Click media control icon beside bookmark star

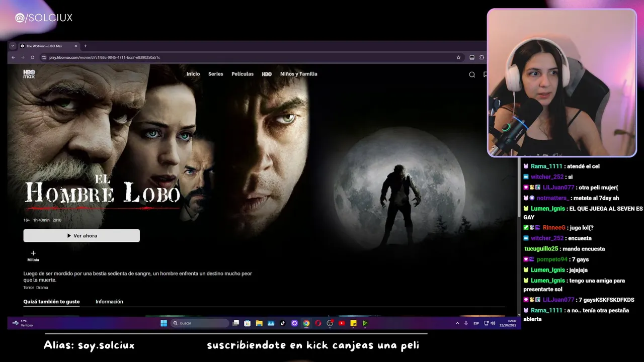(472, 57)
